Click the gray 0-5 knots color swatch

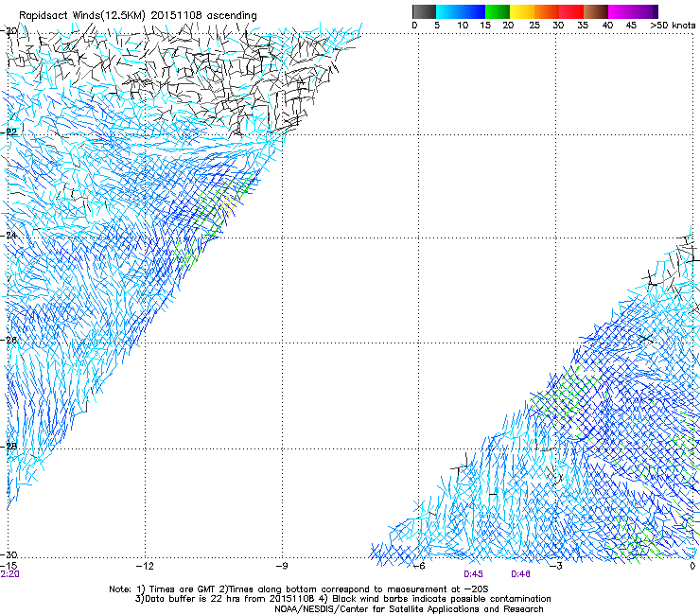tap(424, 11)
